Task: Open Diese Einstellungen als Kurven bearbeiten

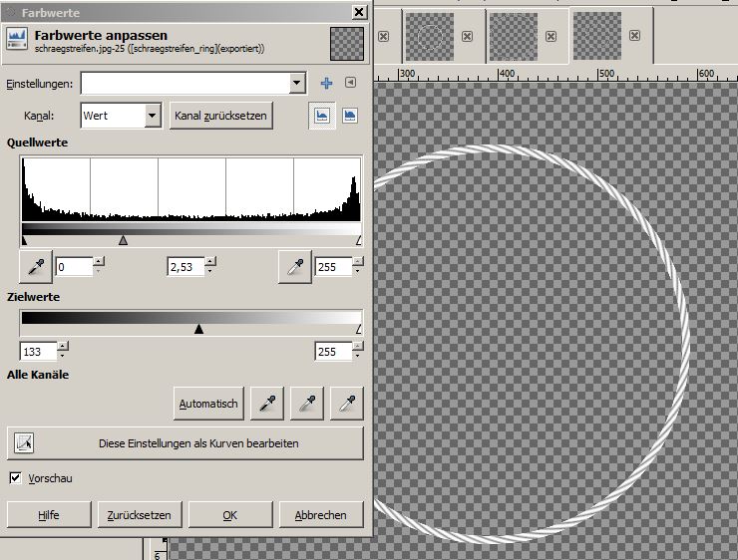Action: click(x=185, y=443)
